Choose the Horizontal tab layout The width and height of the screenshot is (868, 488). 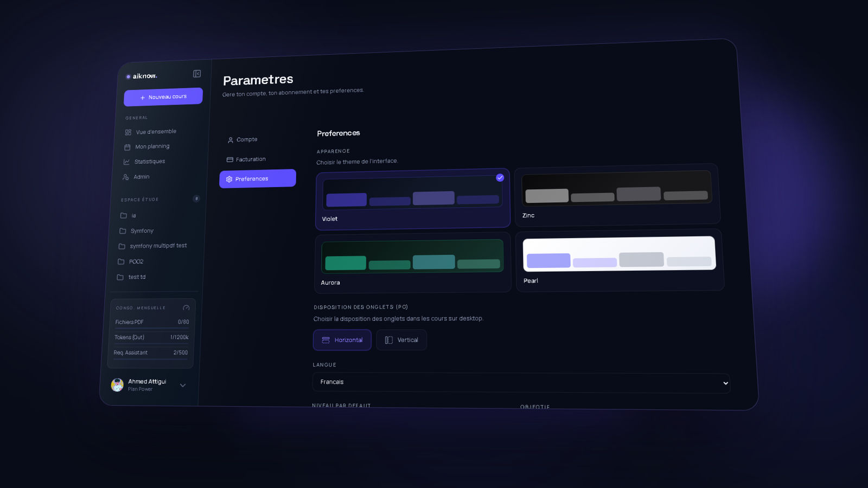click(x=342, y=340)
